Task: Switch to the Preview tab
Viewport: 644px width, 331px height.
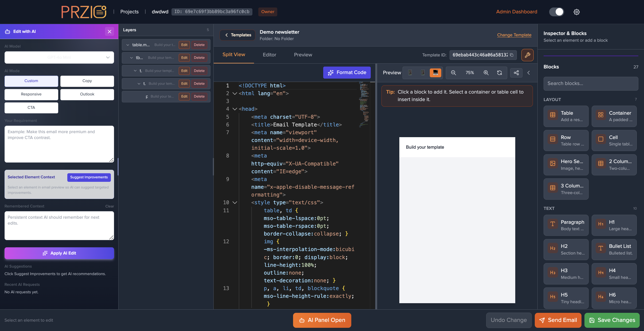Action: [x=303, y=55]
